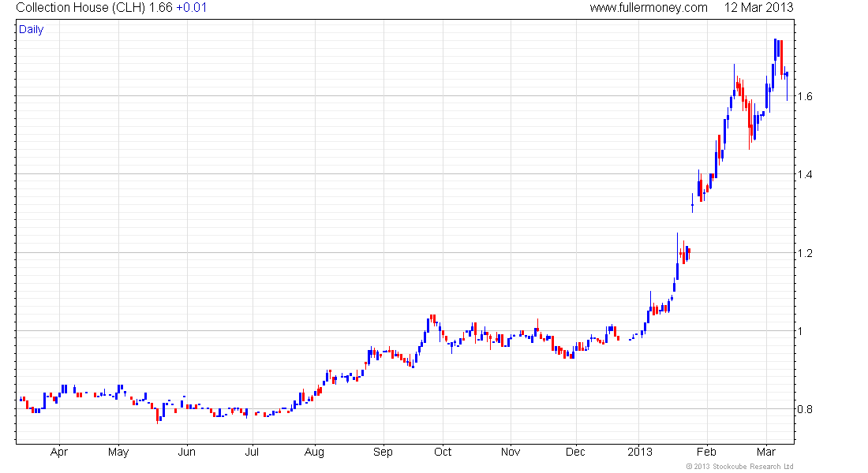Click the 1.66 last price value
This screenshot has height=473, width=868.
pos(160,8)
